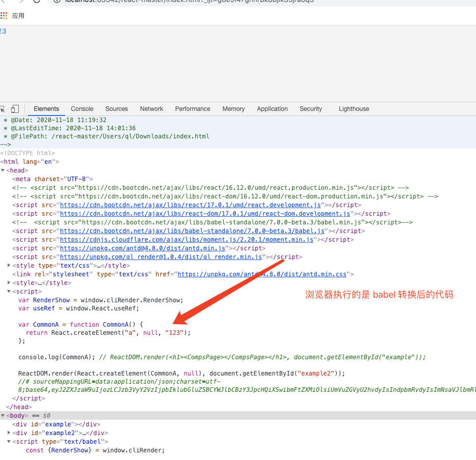Screen dimensions: 476x460
Task: Open the Network panel tab
Action: (x=151, y=109)
